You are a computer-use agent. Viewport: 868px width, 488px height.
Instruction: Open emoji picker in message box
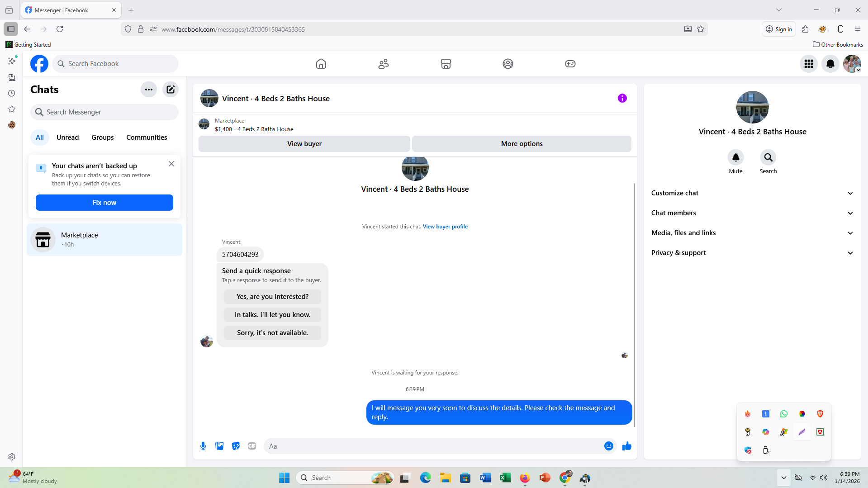[609, 446]
